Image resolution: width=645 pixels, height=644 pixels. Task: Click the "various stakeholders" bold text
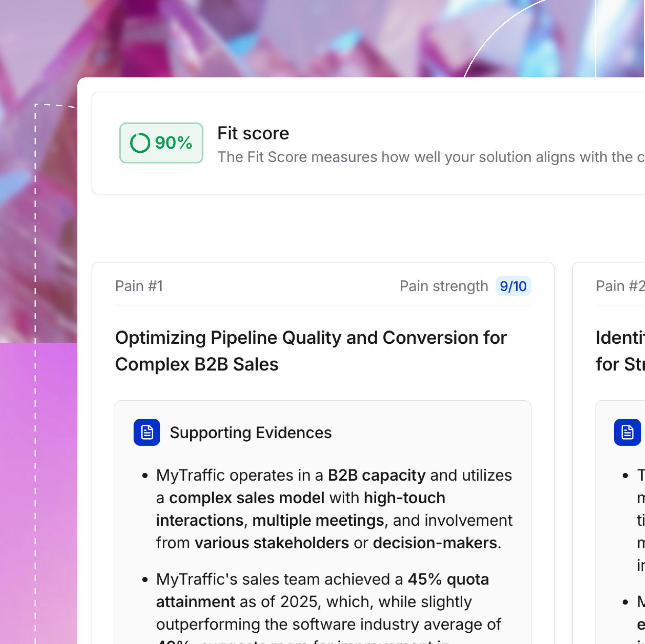pos(272,543)
